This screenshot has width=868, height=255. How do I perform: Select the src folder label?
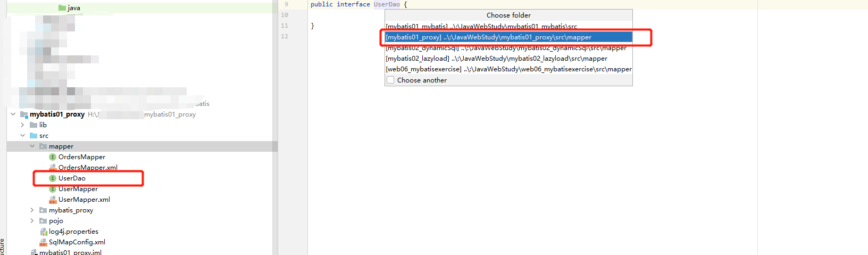click(x=44, y=136)
